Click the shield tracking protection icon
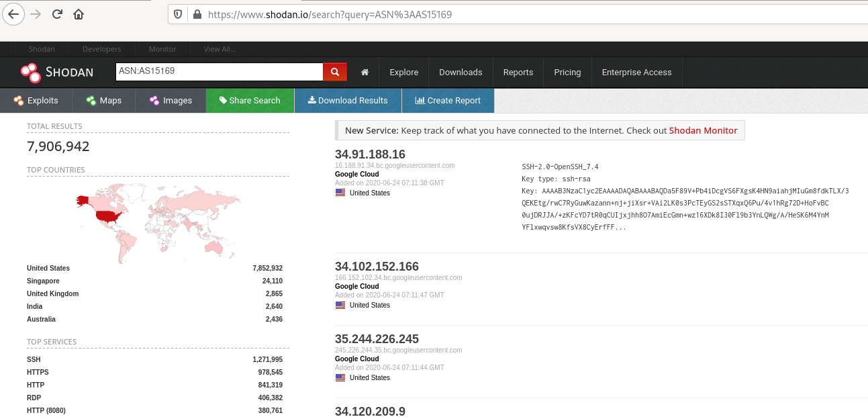Image resolution: width=868 pixels, height=417 pixels. (x=178, y=14)
